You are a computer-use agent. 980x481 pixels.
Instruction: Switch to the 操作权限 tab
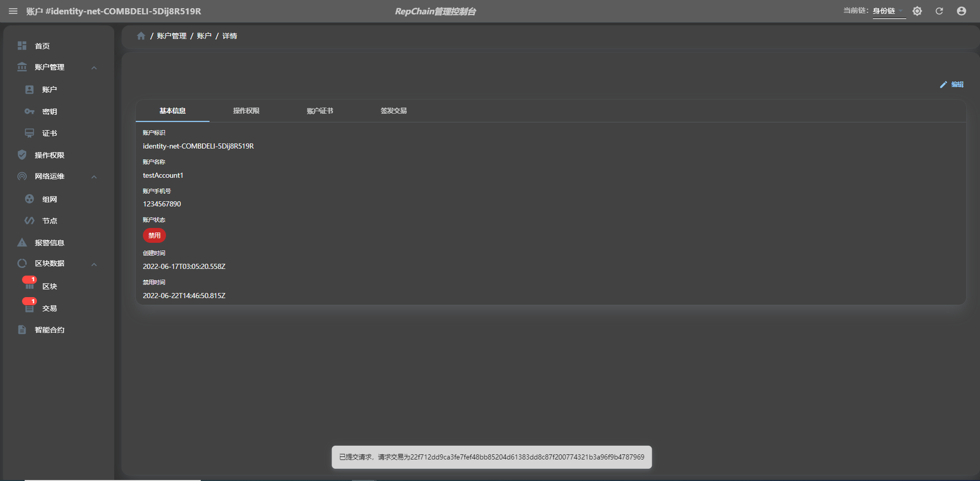pos(246,111)
